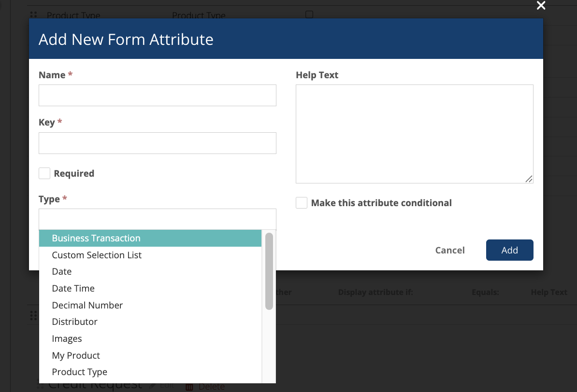This screenshot has width=577, height=392.
Task: Click the Equals column header
Action: click(x=485, y=293)
